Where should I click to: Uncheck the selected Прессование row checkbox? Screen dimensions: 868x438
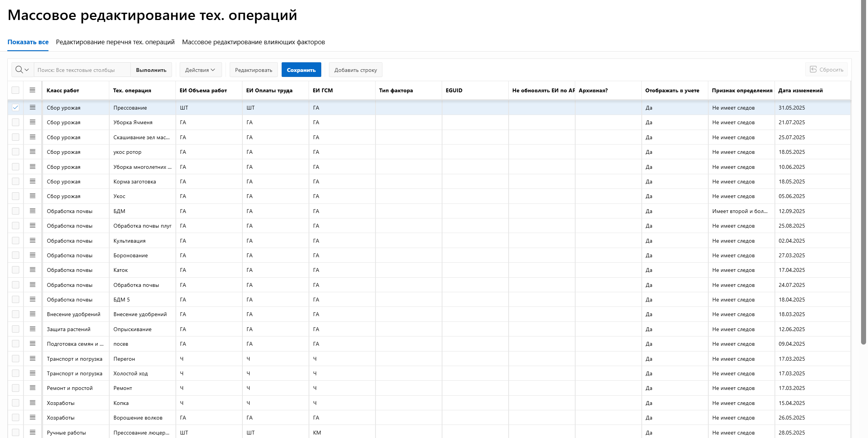(15, 108)
